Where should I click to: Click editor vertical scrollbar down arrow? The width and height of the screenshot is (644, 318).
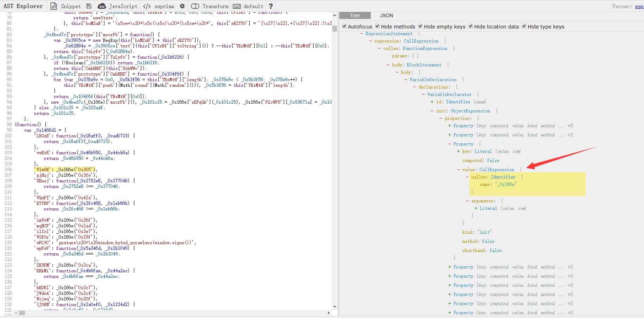(x=334, y=307)
